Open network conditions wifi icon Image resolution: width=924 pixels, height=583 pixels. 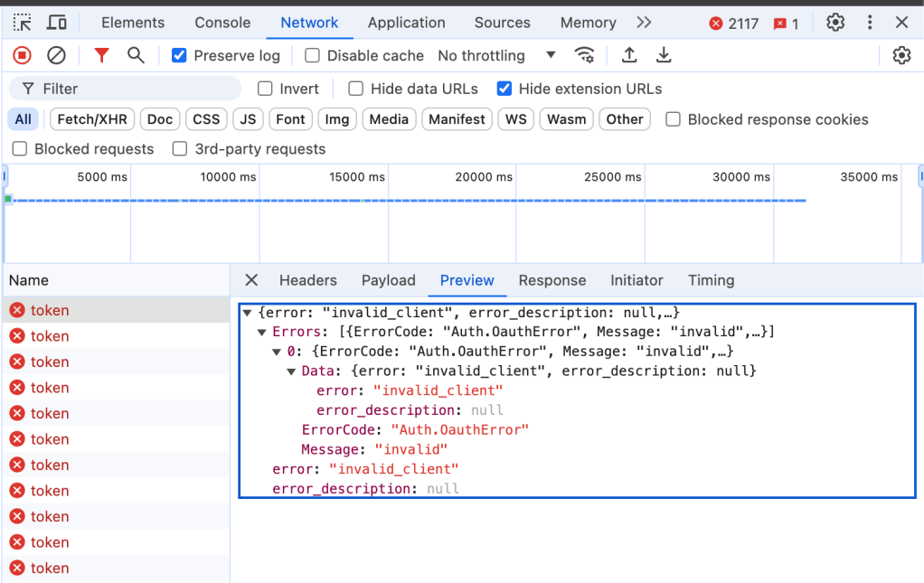coord(585,56)
